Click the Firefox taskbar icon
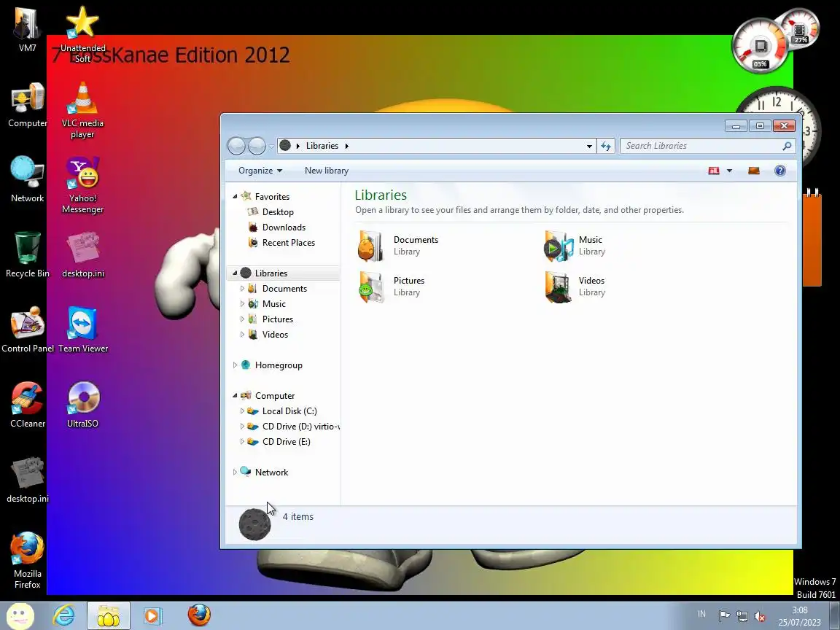The width and height of the screenshot is (840, 630). tap(199, 615)
